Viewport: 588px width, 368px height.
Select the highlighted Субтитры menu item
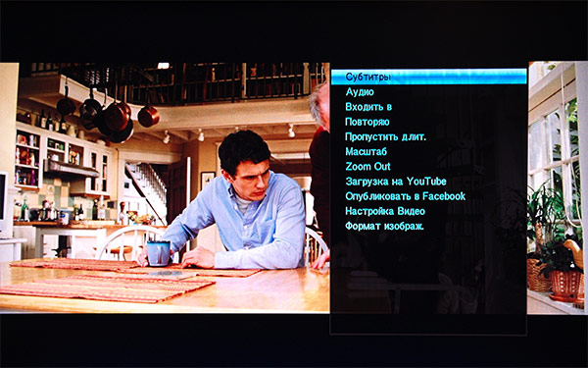coord(428,77)
